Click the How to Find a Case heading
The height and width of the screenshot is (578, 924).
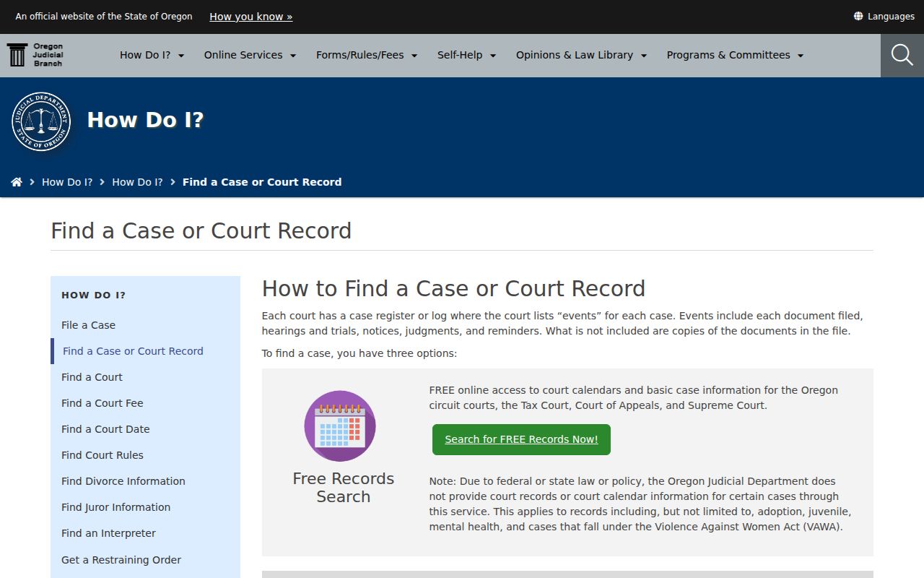pos(453,288)
